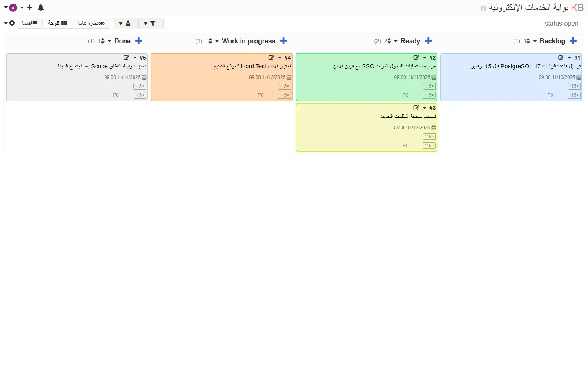Open the task #3 id link
The width and height of the screenshot is (588, 368).
click(432, 108)
